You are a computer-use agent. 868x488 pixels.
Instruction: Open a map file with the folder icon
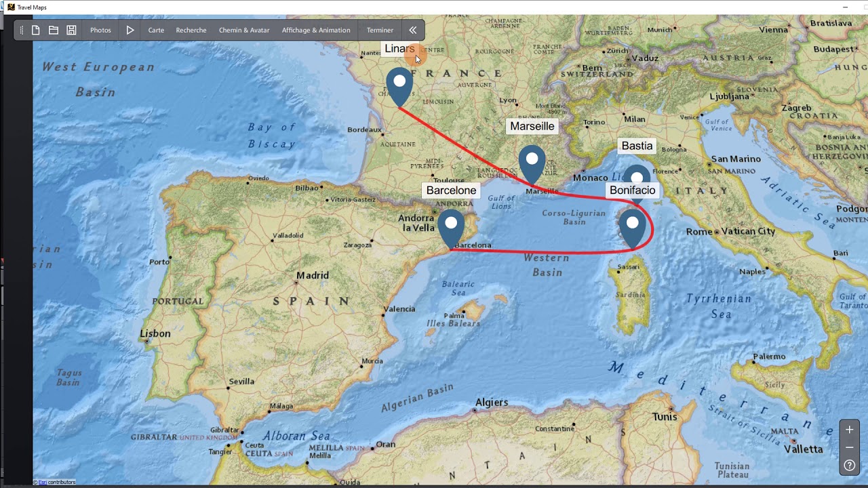click(x=53, y=30)
